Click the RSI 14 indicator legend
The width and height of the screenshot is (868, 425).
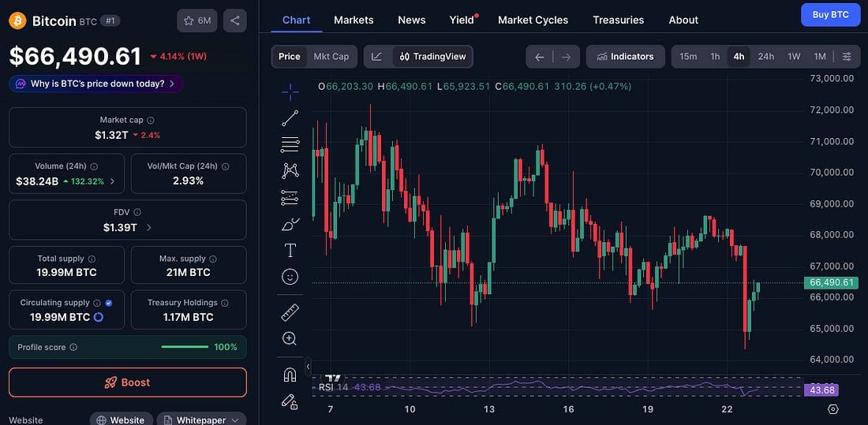tap(333, 387)
